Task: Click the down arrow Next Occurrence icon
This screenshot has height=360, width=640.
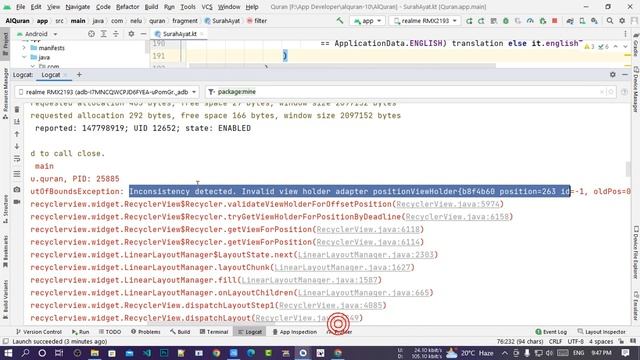Action: tap(17, 146)
